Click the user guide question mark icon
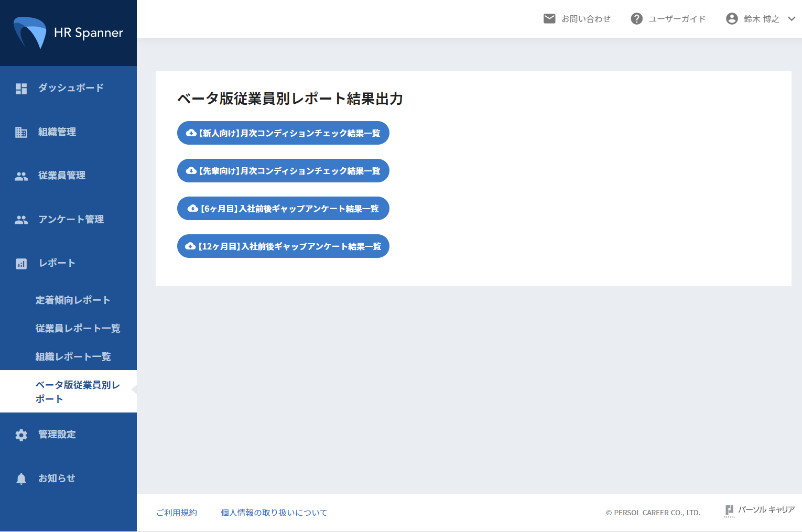Screen dimensions: 802x532 click(x=636, y=19)
